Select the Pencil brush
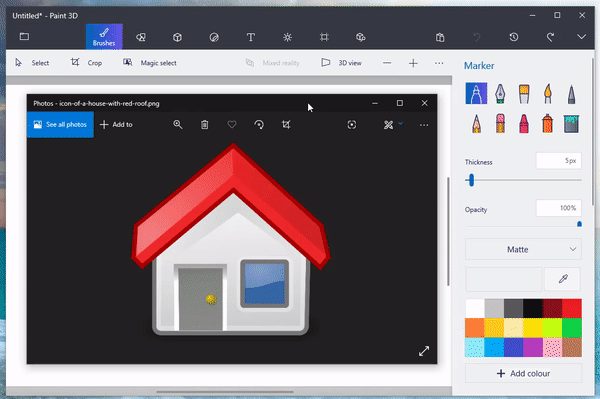The height and width of the screenshot is (399, 600). [x=476, y=123]
